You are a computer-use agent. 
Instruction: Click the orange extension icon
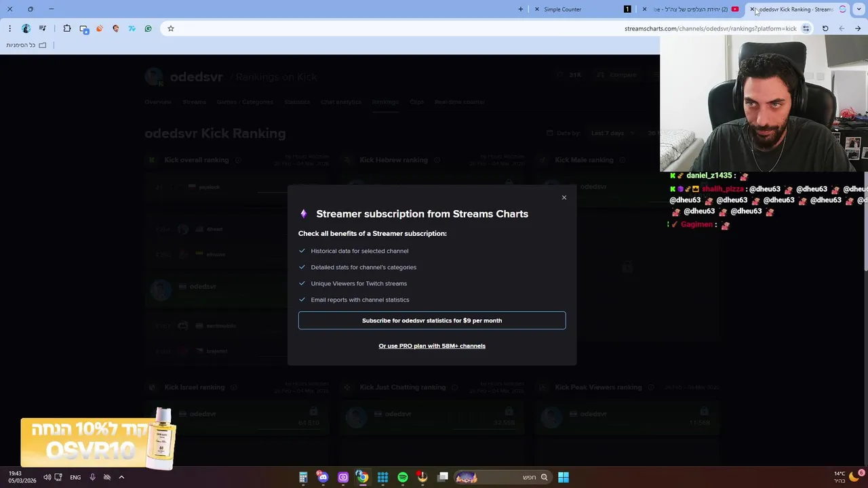[x=100, y=28]
